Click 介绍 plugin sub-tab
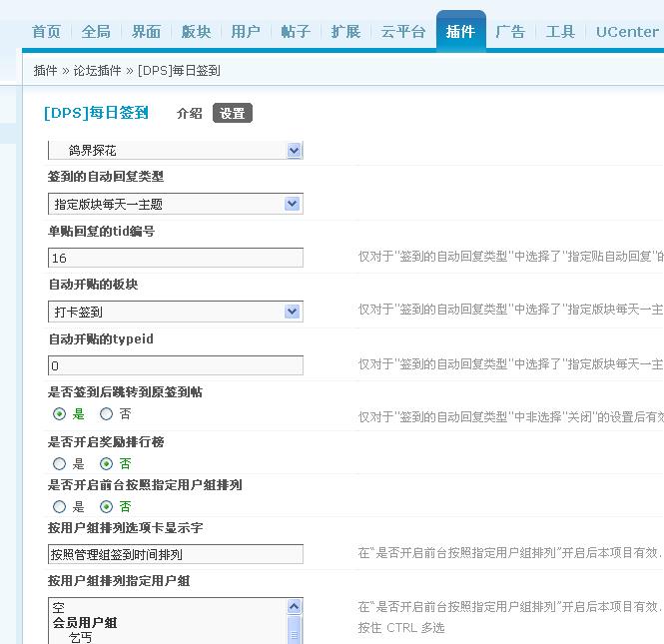 (x=190, y=113)
